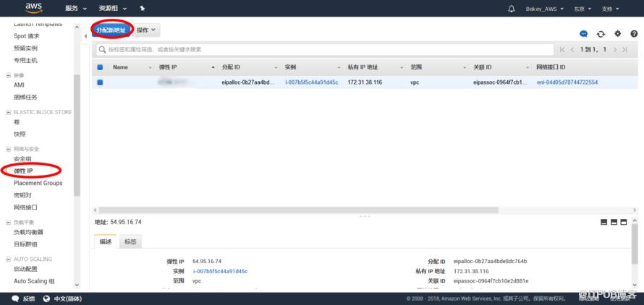Click private IP cell 172.31.38.116 in table

point(365,82)
